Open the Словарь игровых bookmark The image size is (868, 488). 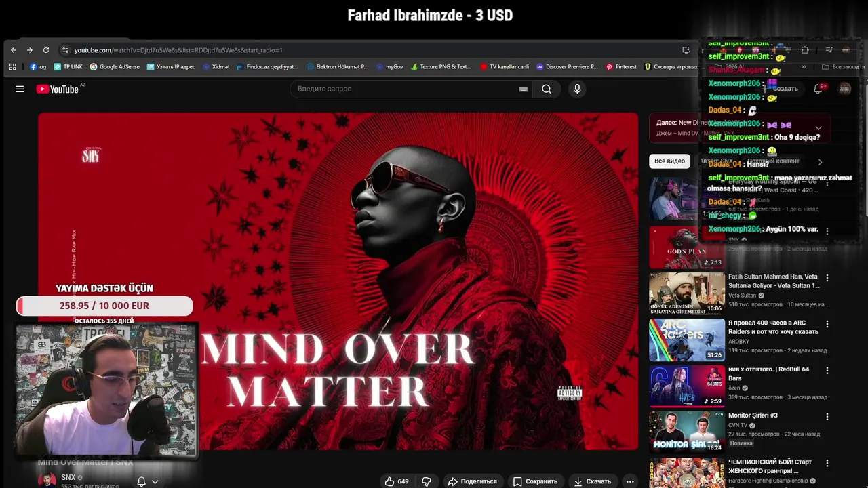click(671, 67)
